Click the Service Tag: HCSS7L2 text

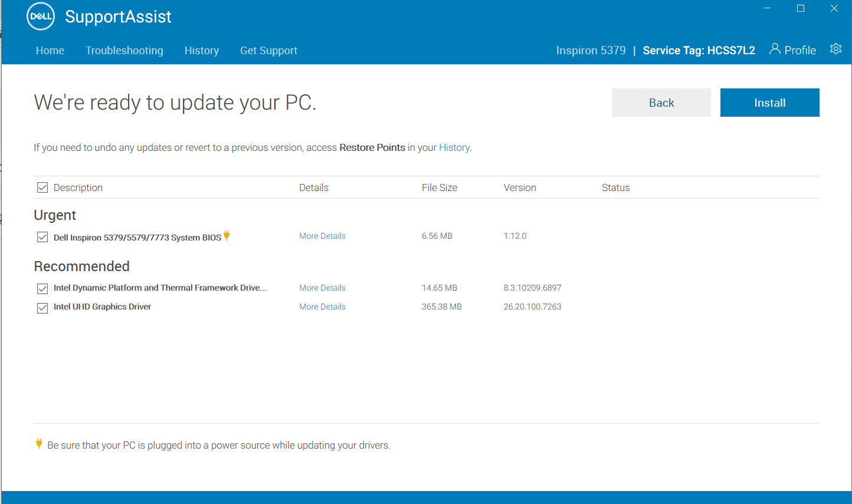699,51
